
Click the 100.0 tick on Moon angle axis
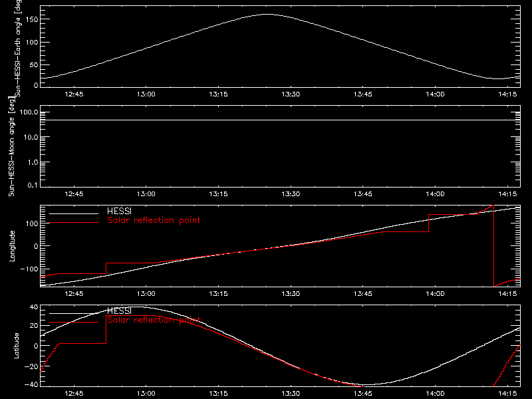(x=29, y=112)
